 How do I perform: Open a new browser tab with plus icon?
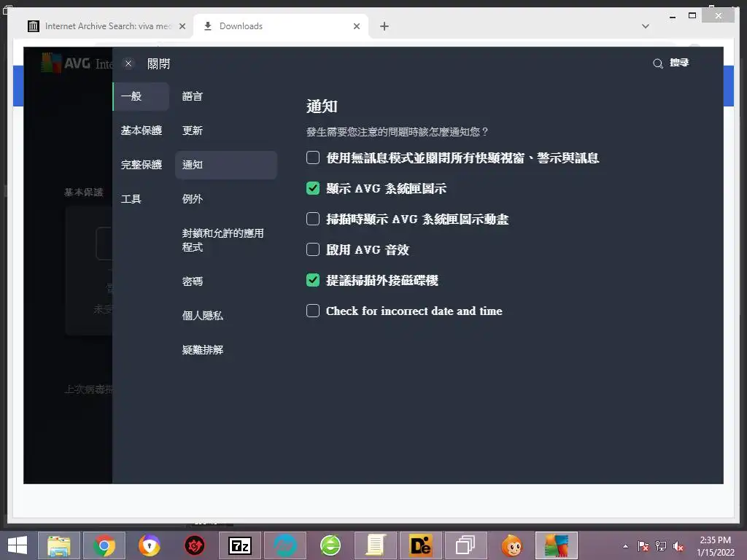[384, 26]
